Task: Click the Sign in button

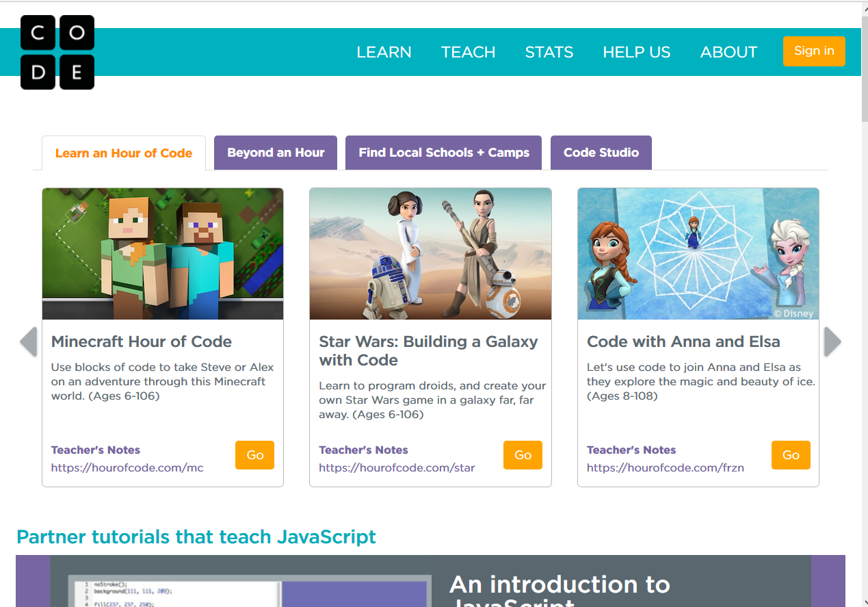Action: pyautogui.click(x=813, y=51)
